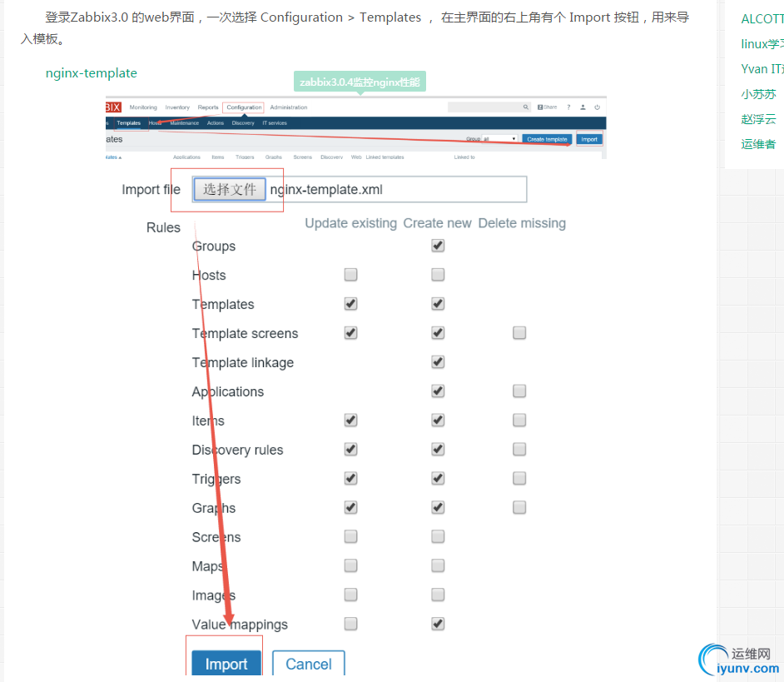
Task: Click the power sign-out icon
Action: pos(597,107)
